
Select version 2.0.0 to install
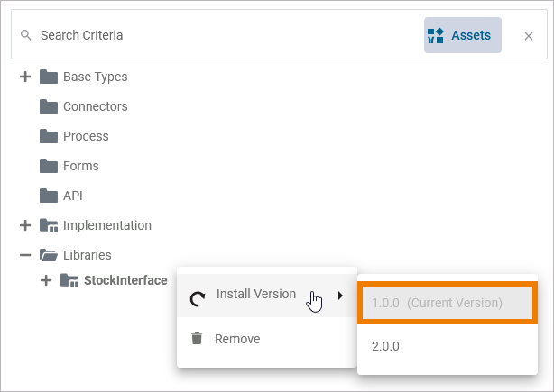385,346
